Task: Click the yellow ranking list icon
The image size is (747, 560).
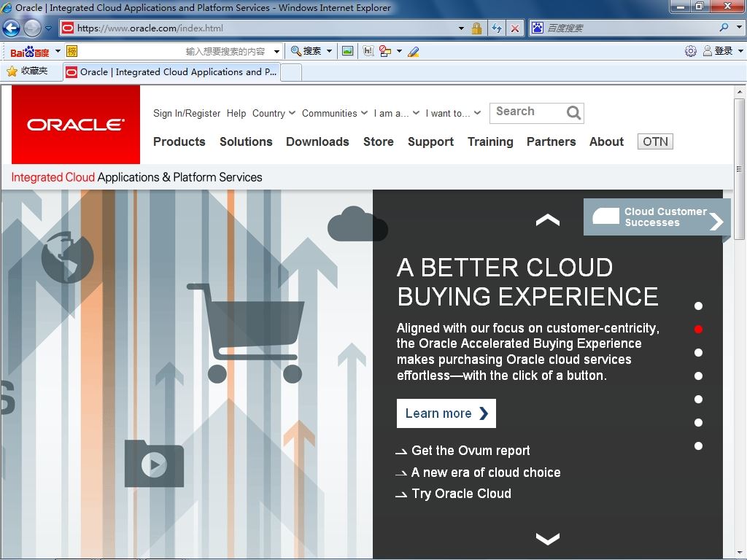Action: [72, 51]
